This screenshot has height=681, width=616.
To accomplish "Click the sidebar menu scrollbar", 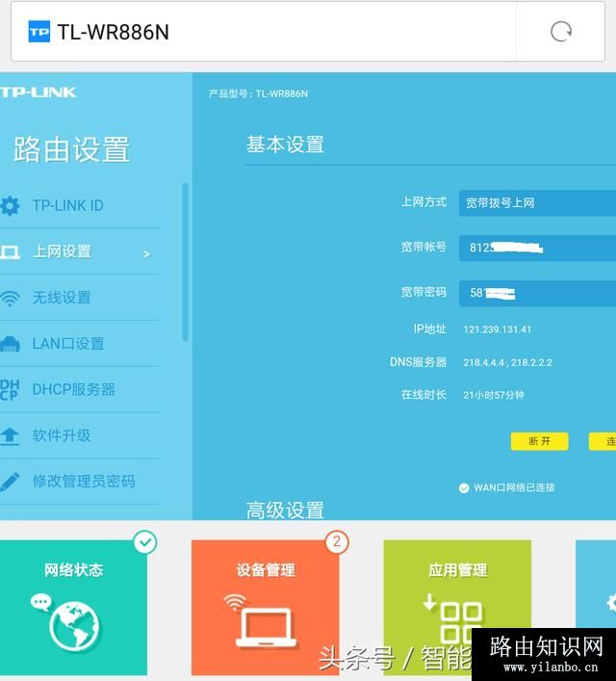I will point(186,262).
